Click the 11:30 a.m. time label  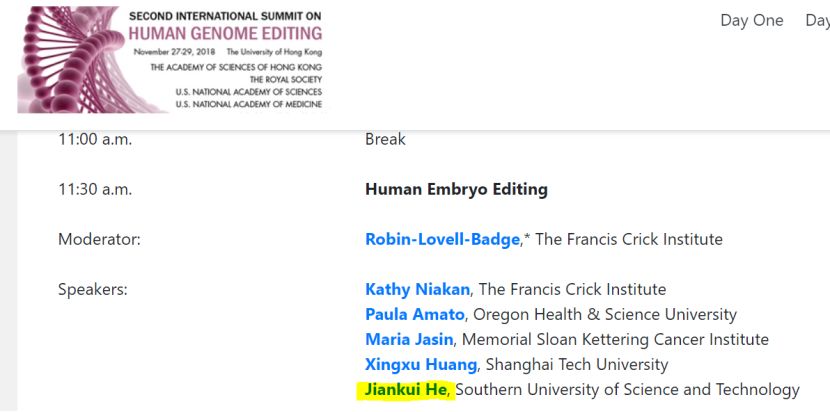(95, 190)
